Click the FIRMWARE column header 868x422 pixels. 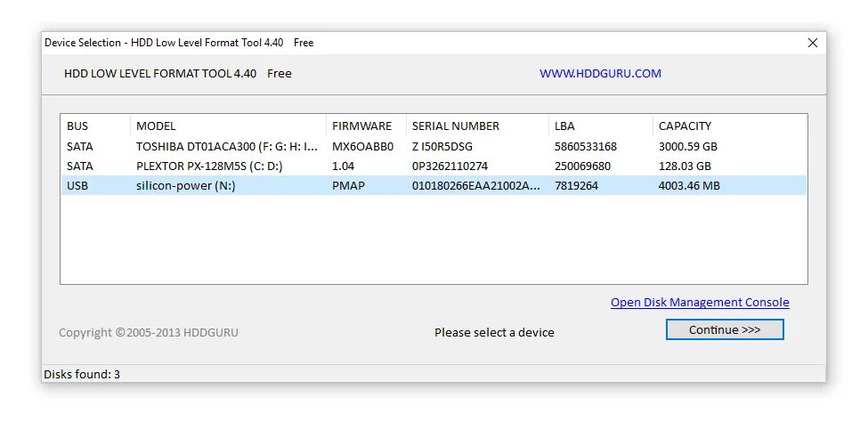[x=366, y=126]
